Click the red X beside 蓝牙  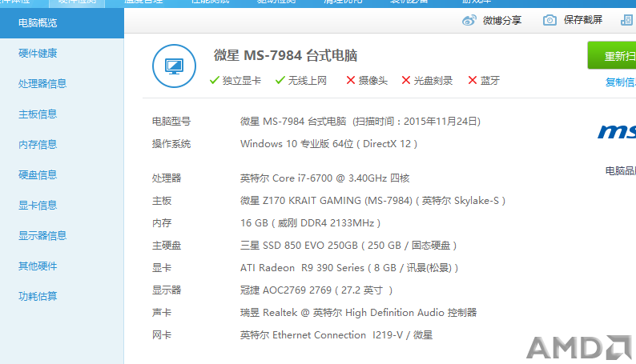[x=473, y=80]
